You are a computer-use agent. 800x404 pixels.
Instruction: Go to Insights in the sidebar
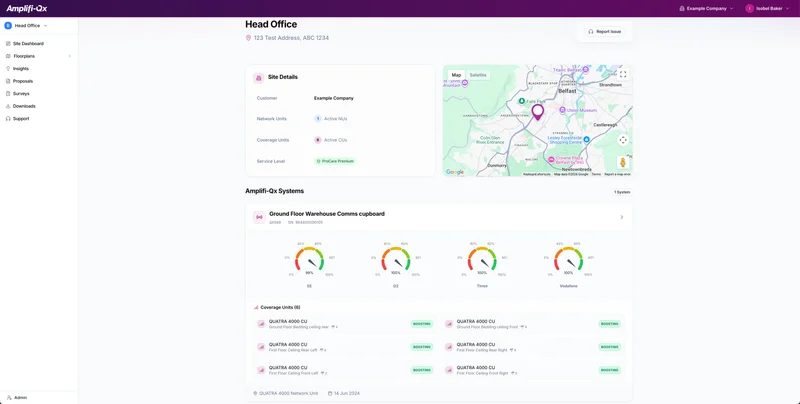(20, 69)
